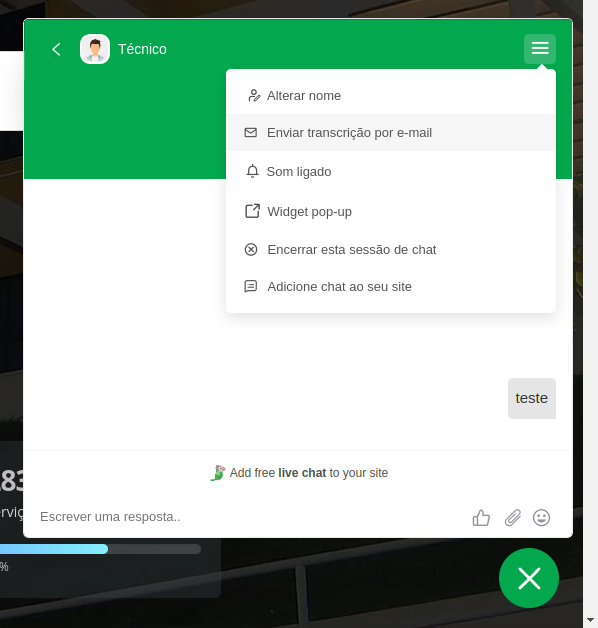The height and width of the screenshot is (628, 598).
Task: Click the person-edit name icon
Action: click(x=254, y=96)
